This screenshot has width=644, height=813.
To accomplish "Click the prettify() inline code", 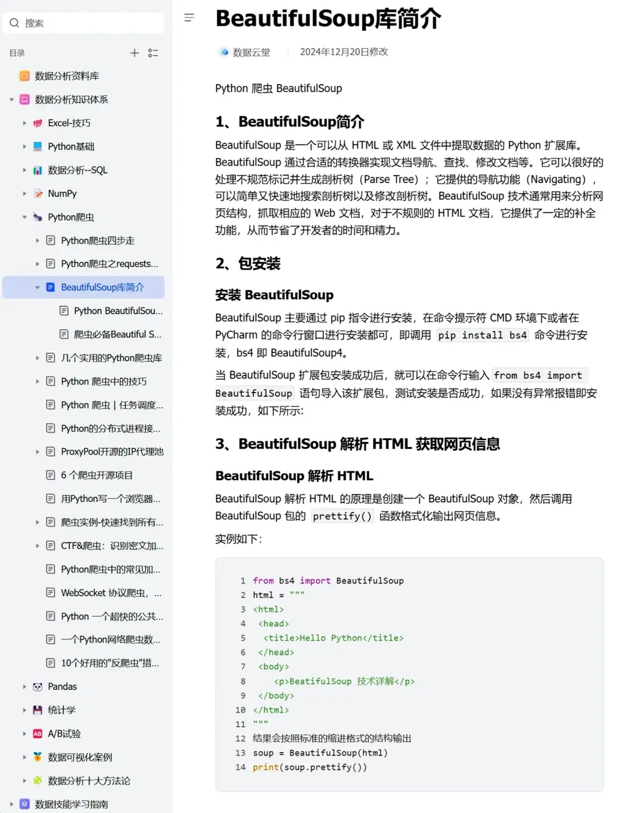I will pos(342,517).
